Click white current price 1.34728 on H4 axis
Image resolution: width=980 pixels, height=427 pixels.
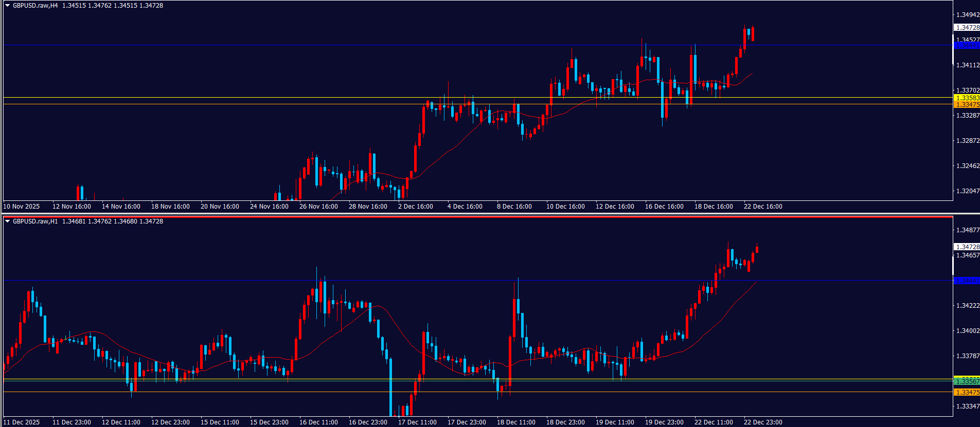tap(967, 28)
